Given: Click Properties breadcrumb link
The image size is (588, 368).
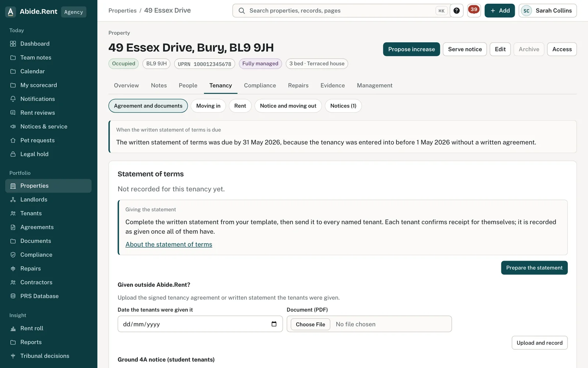Looking at the screenshot, I should (122, 11).
